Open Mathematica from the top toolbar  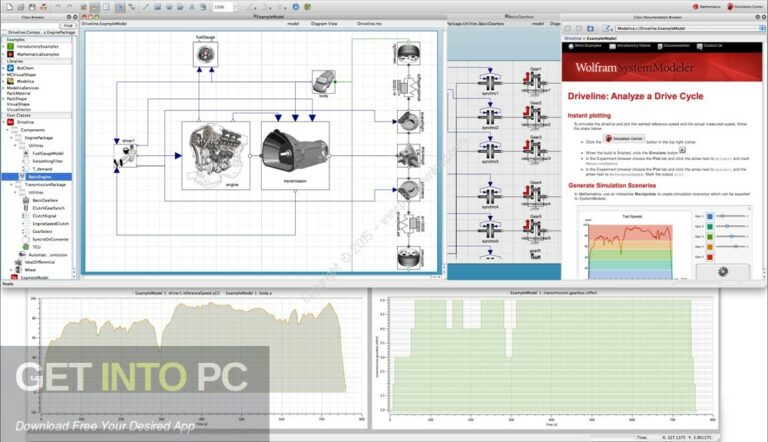tap(706, 7)
